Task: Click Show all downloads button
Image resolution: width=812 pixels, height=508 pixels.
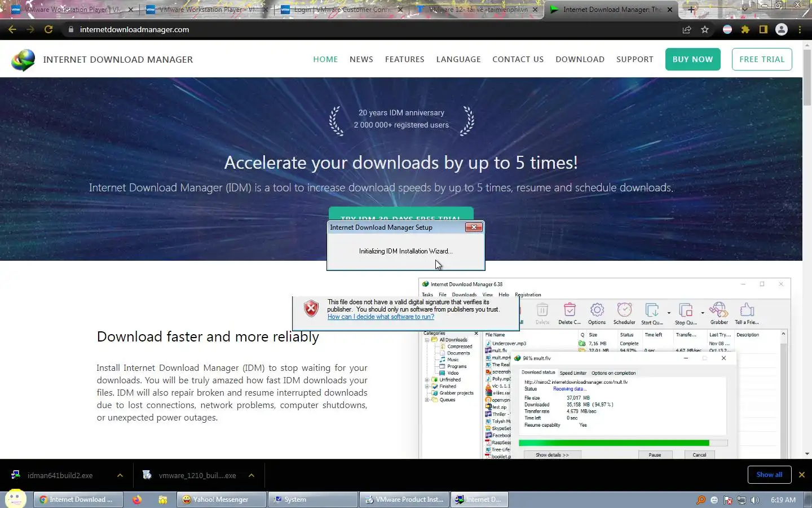Action: pos(769,475)
